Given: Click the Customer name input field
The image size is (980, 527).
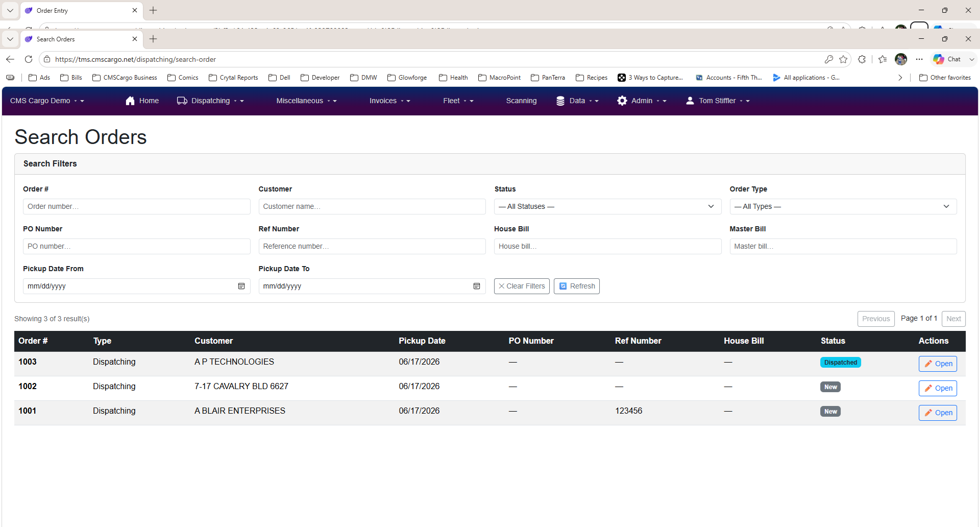Looking at the screenshot, I should click(372, 206).
